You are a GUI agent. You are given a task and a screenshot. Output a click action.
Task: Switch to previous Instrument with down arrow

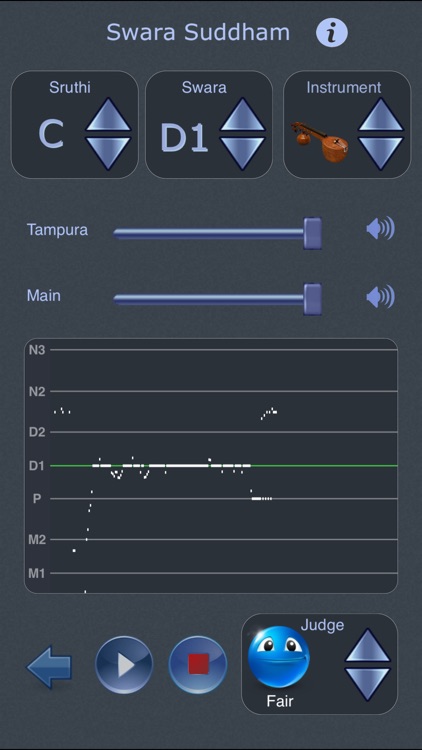click(381, 153)
